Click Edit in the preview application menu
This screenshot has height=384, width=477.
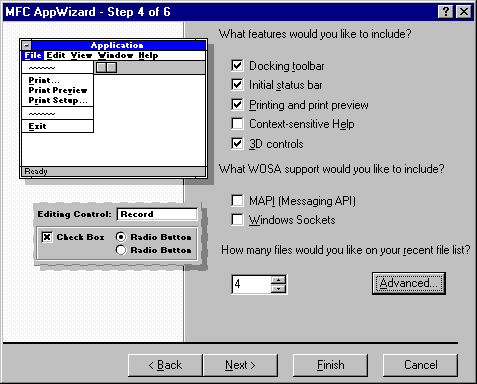click(x=56, y=55)
